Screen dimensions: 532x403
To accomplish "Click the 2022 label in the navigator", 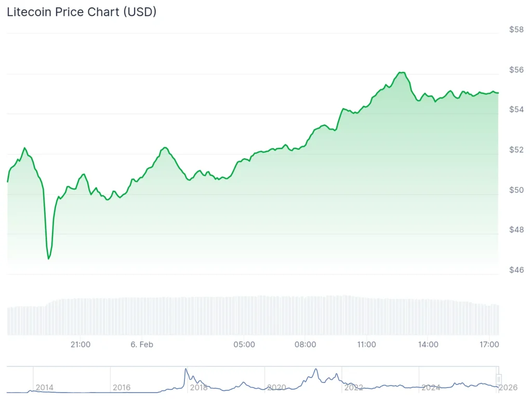I will 354,387.
